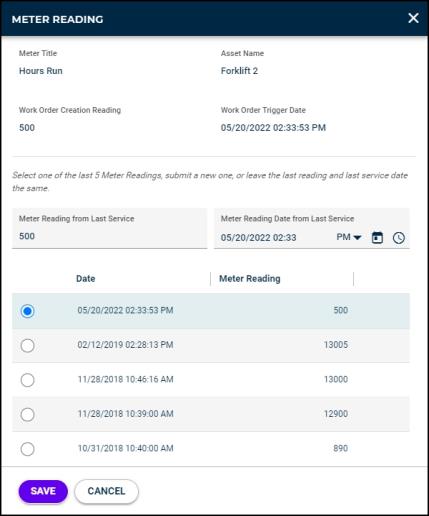The height and width of the screenshot is (516, 429).
Task: Open the calendar date picker icon
Action: (x=377, y=238)
